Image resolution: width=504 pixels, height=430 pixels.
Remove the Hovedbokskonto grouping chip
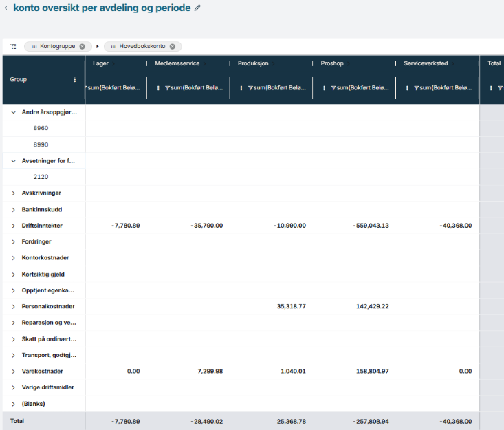coord(173,46)
